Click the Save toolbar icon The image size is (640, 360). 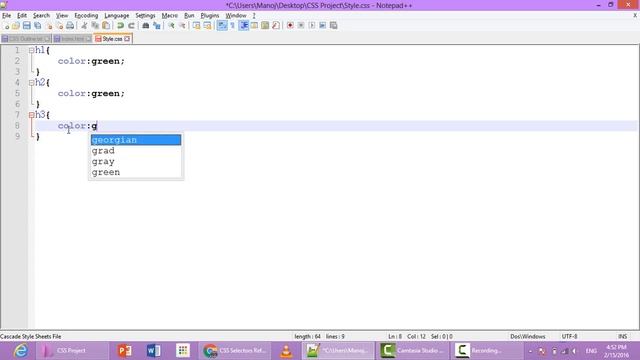click(x=27, y=26)
